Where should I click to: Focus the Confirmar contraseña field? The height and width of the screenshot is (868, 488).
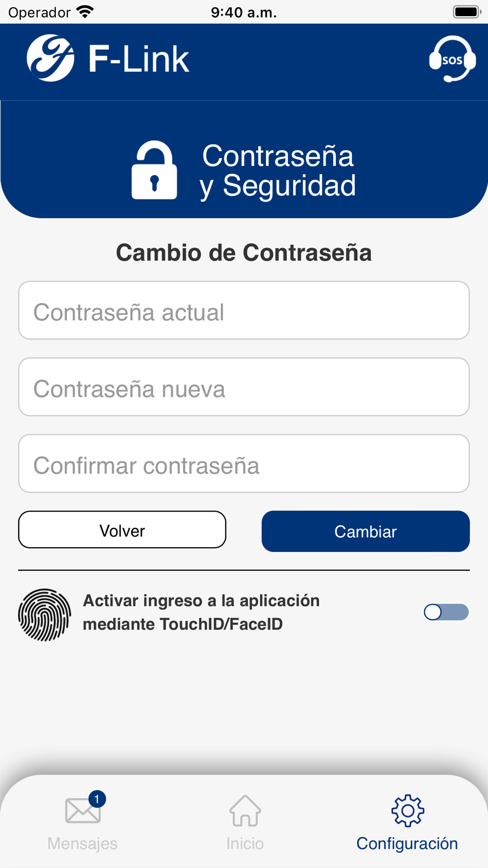(x=244, y=464)
